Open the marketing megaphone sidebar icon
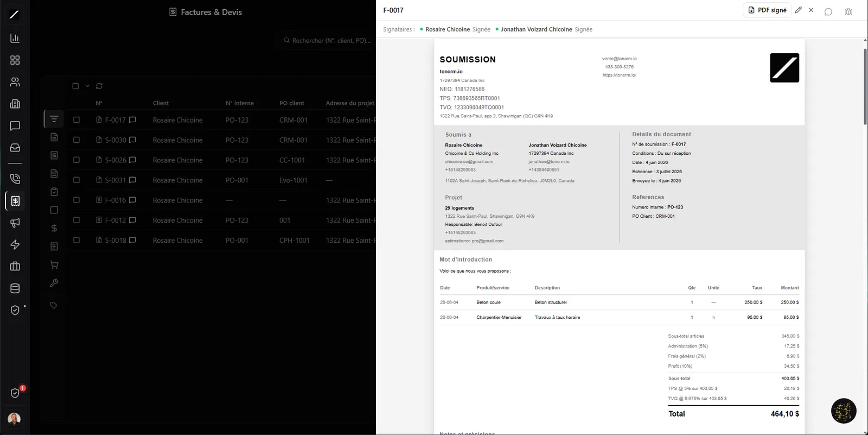The width and height of the screenshot is (868, 435). [x=15, y=223]
